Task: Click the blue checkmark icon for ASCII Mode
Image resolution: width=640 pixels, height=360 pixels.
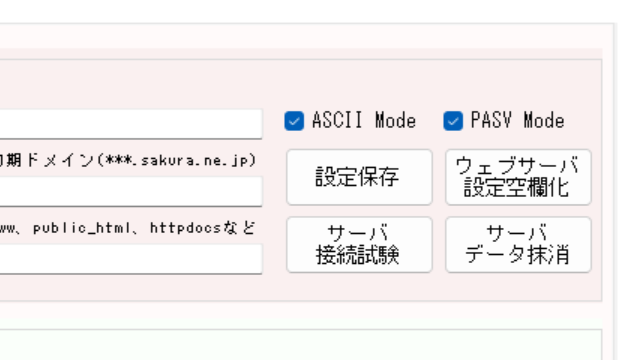Action: 294,121
